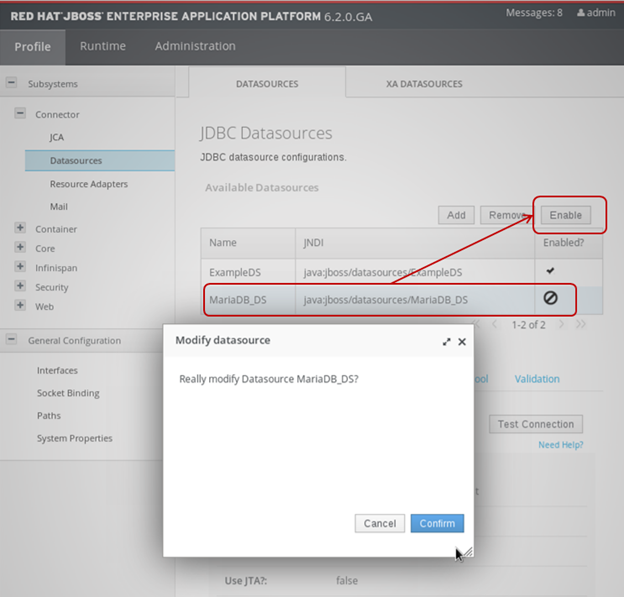The width and height of the screenshot is (624, 597).
Task: Expand the Security tree node
Action: (x=20, y=287)
